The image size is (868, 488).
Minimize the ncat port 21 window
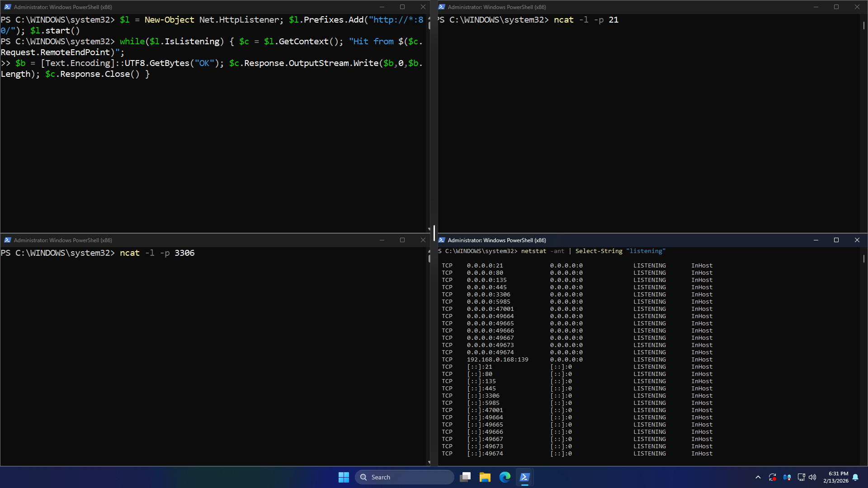(816, 7)
